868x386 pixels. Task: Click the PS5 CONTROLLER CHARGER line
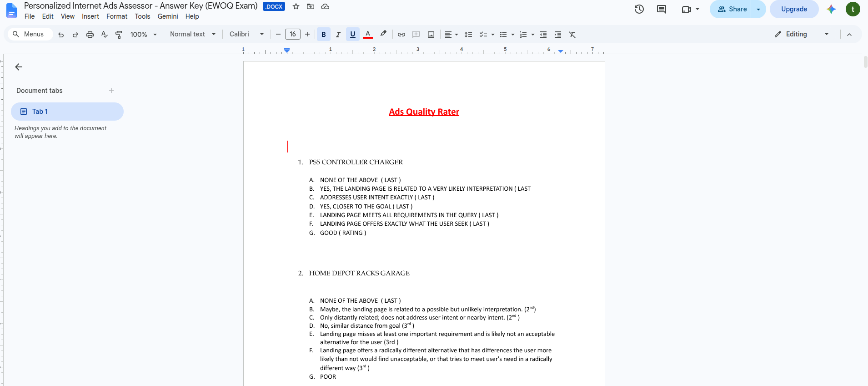click(x=356, y=162)
